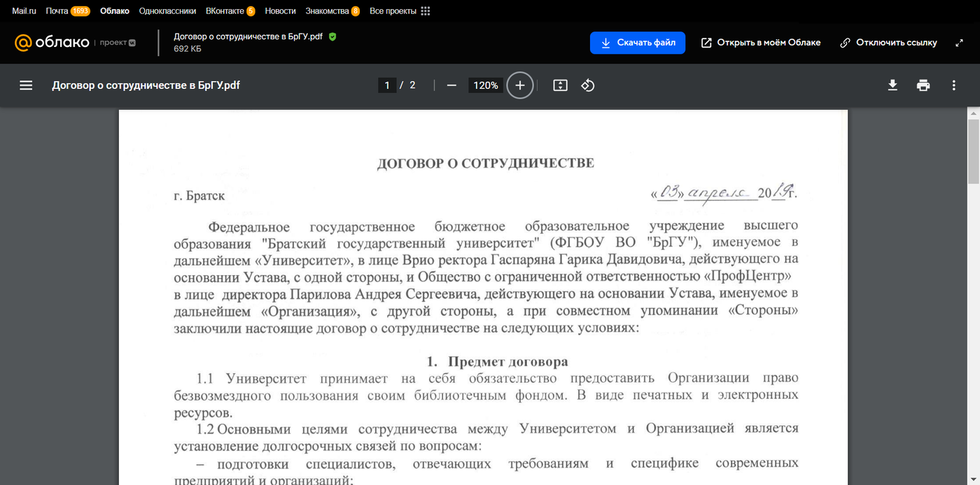This screenshot has height=485, width=980.
Task: Rotate the document counterclockwise
Action: coord(588,85)
